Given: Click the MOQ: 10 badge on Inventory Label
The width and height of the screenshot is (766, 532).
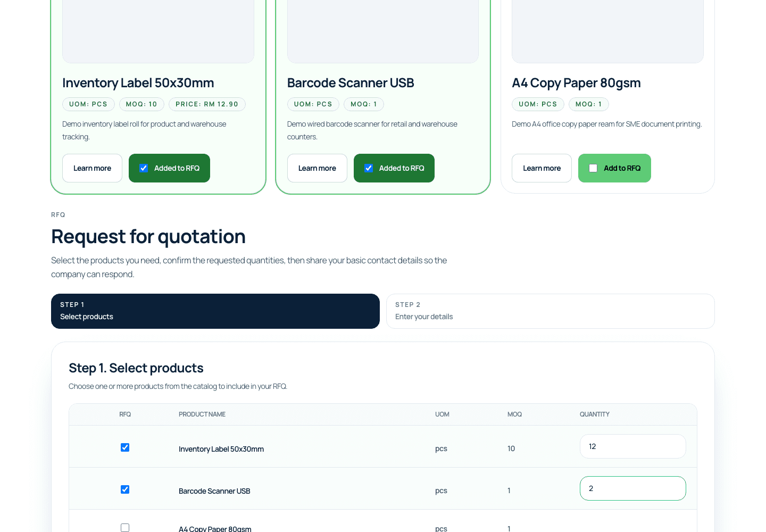Looking at the screenshot, I should tap(141, 104).
